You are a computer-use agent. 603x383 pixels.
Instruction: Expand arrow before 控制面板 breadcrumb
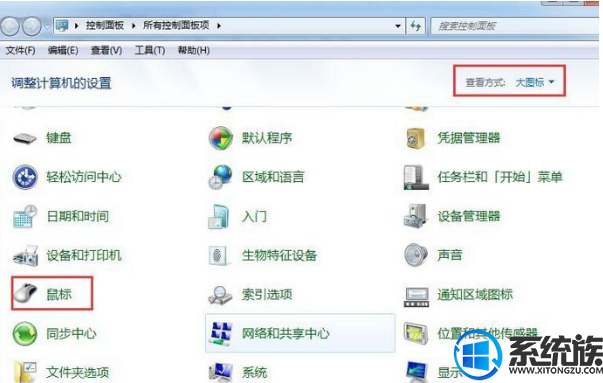tap(77, 26)
